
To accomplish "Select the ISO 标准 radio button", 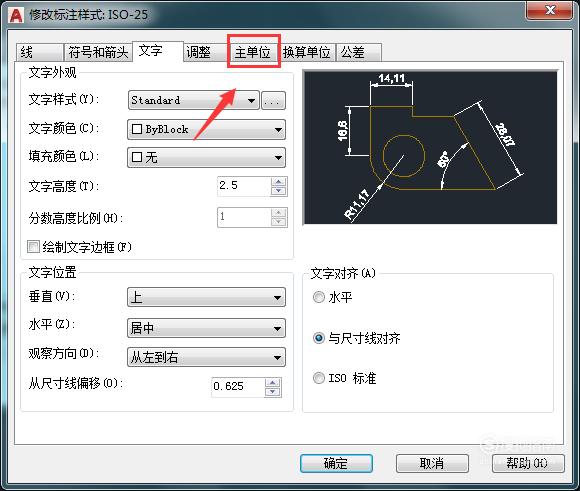I will tap(318, 378).
